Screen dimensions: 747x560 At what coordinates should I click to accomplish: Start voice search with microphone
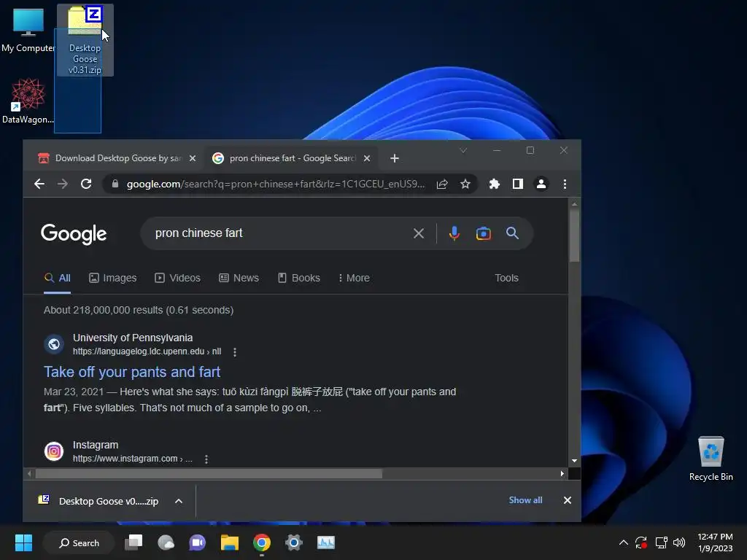click(454, 233)
